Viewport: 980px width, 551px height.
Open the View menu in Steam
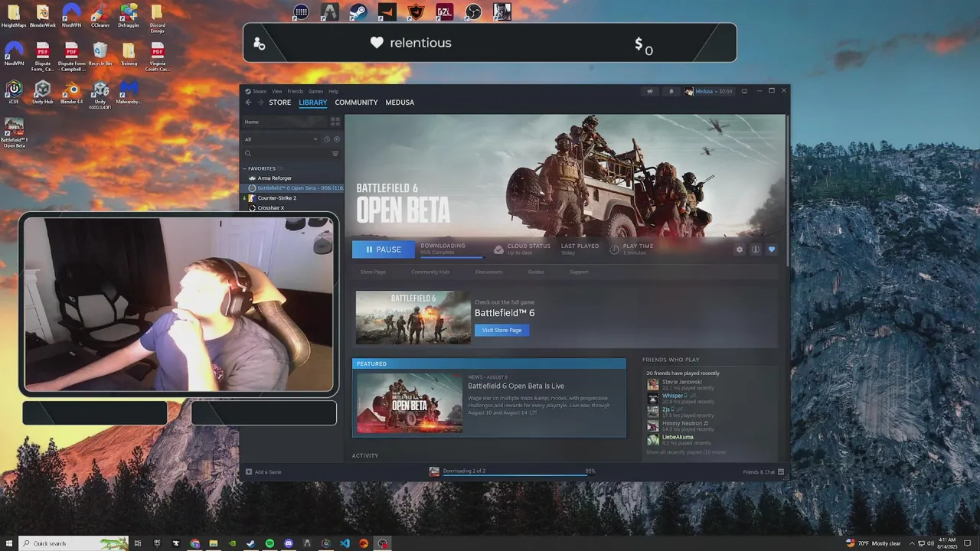pyautogui.click(x=276, y=91)
